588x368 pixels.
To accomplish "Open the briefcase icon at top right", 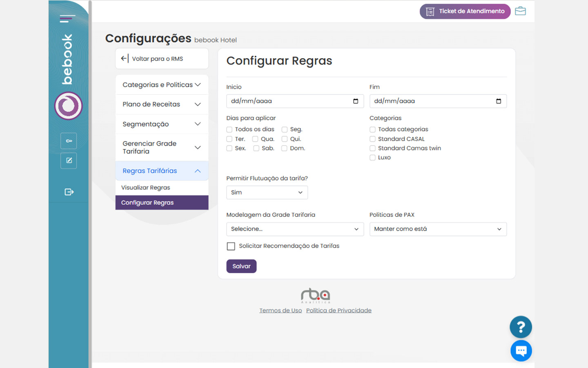I will pyautogui.click(x=520, y=11).
